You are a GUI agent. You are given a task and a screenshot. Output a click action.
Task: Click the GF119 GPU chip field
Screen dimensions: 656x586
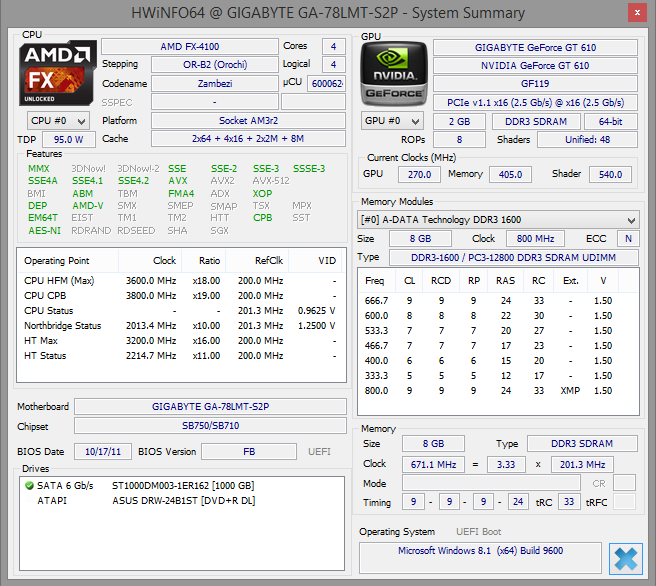535,84
